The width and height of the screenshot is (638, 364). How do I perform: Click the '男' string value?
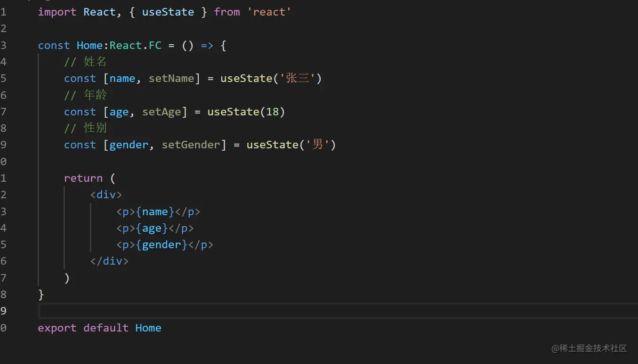pyautogui.click(x=318, y=145)
